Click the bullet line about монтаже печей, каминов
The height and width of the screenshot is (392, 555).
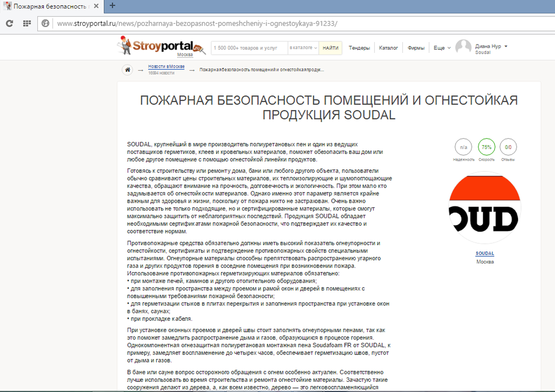tap(222, 281)
